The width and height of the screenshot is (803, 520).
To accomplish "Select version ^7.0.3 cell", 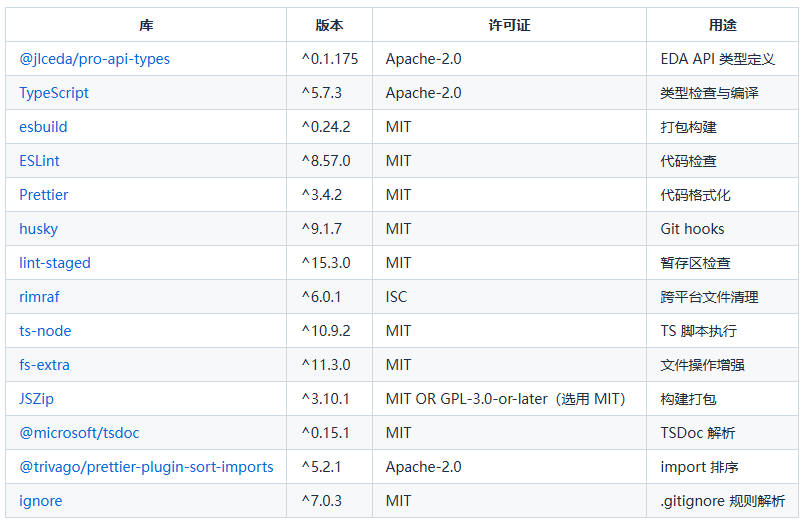I will [329, 501].
